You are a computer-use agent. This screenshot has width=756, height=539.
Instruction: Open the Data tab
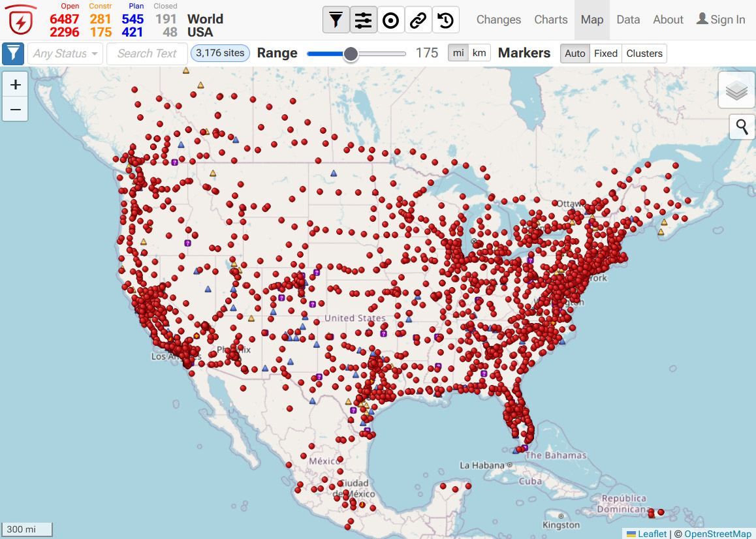(628, 20)
